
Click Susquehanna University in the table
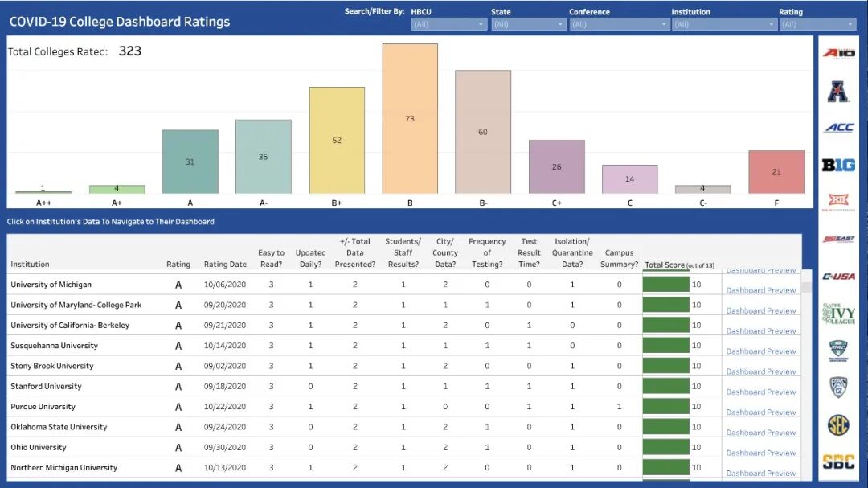coord(55,345)
